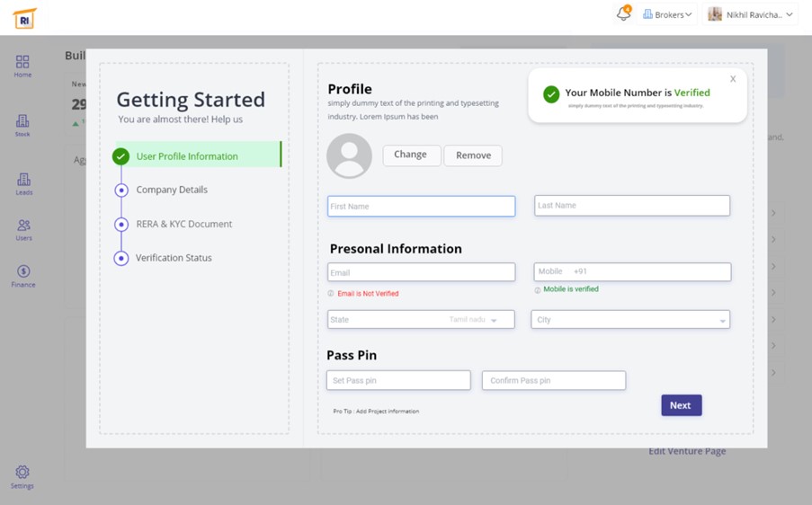Open the Brokers dropdown
Viewport: 812px width, 505px height.
668,14
